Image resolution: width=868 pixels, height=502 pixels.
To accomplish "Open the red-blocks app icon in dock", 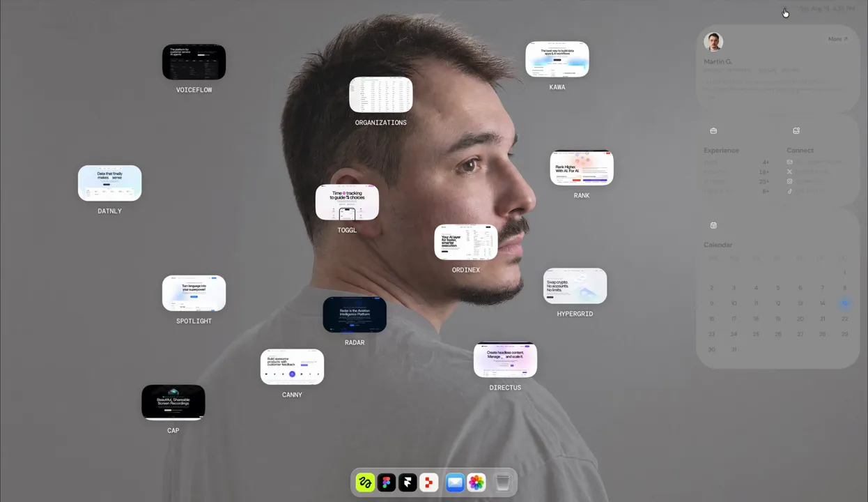I will tap(429, 482).
